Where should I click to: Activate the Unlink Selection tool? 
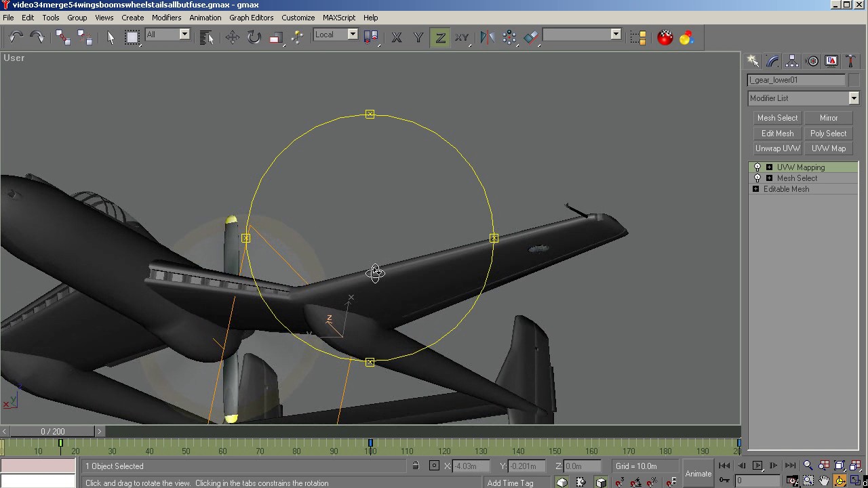coord(85,37)
